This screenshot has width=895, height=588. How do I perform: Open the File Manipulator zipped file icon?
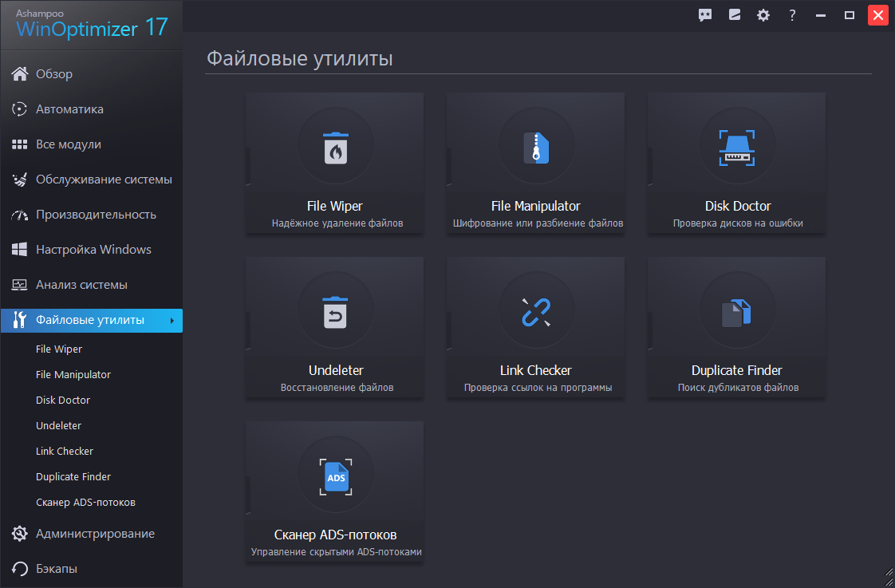pos(537,148)
